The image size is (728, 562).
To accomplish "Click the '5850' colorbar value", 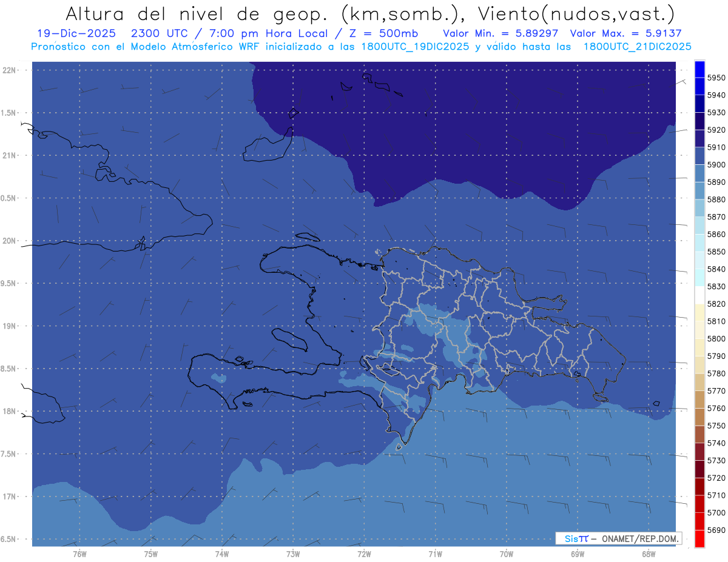I will [x=716, y=252].
